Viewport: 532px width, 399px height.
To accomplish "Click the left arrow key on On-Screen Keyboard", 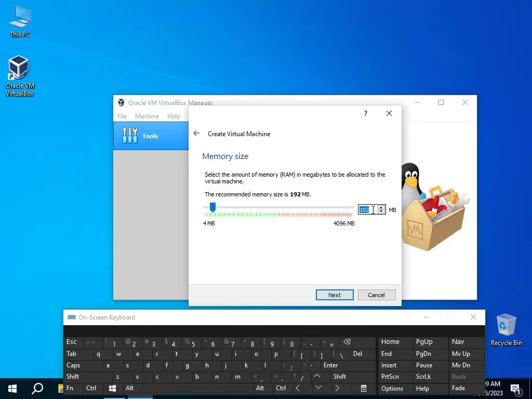I will point(298,388).
